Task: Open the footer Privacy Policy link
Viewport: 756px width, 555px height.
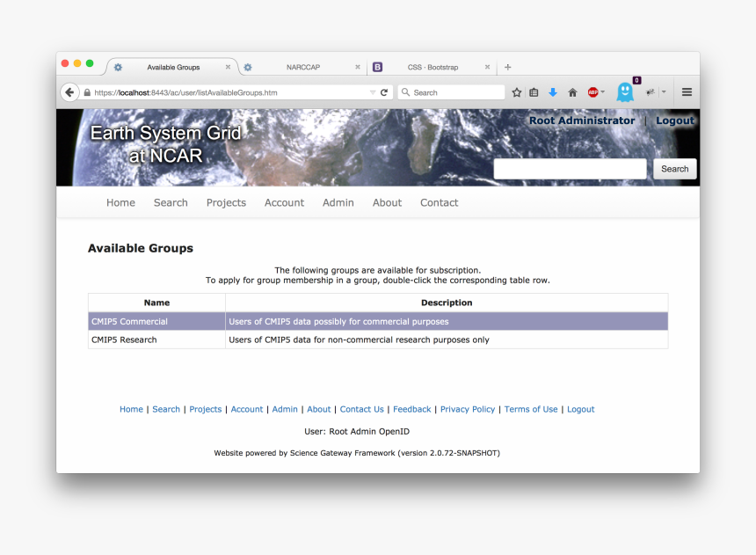Action: [x=467, y=409]
